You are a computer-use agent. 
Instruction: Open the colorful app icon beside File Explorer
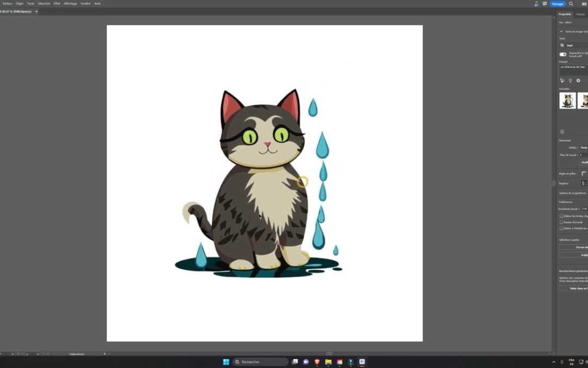pos(340,362)
